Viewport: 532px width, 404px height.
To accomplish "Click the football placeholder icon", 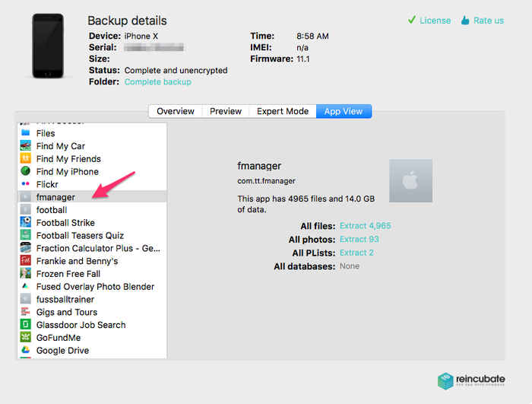I will (x=25, y=209).
